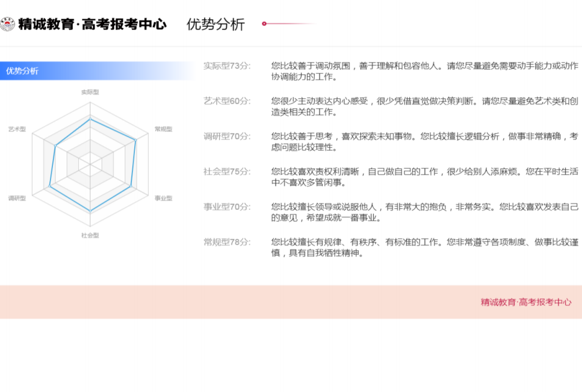Click the 社会型75分 score label

[227, 171]
